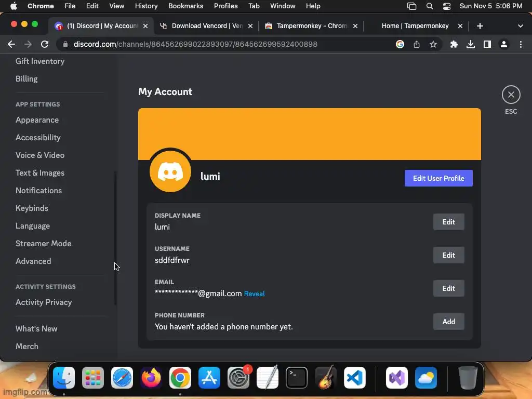The height and width of the screenshot is (399, 532).
Task: Open the Trash in the Dock
Action: 468,378
